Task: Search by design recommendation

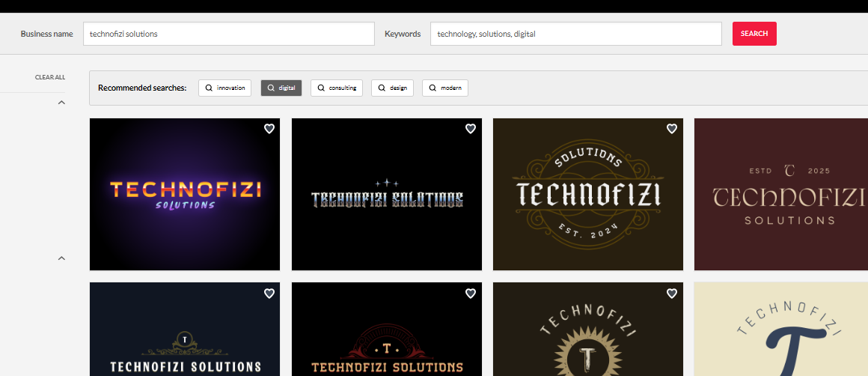Action: 393,88
